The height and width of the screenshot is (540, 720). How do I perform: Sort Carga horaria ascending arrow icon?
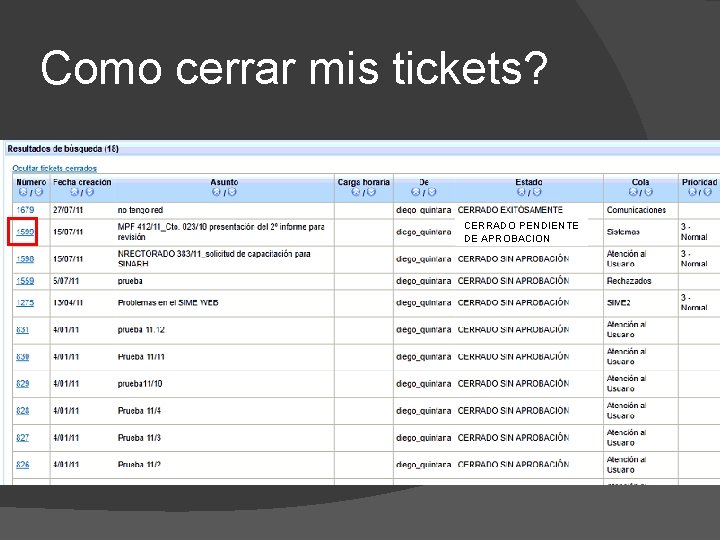point(355,192)
